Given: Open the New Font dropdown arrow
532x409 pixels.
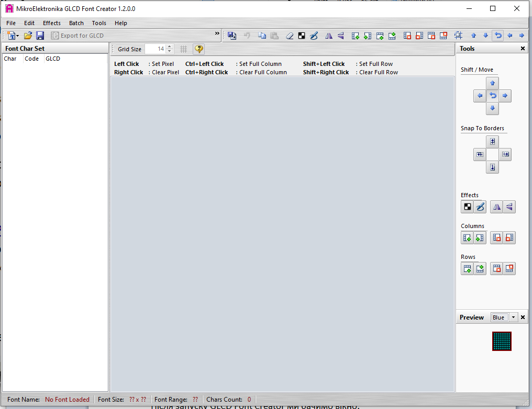Looking at the screenshot, I should click(x=17, y=36).
